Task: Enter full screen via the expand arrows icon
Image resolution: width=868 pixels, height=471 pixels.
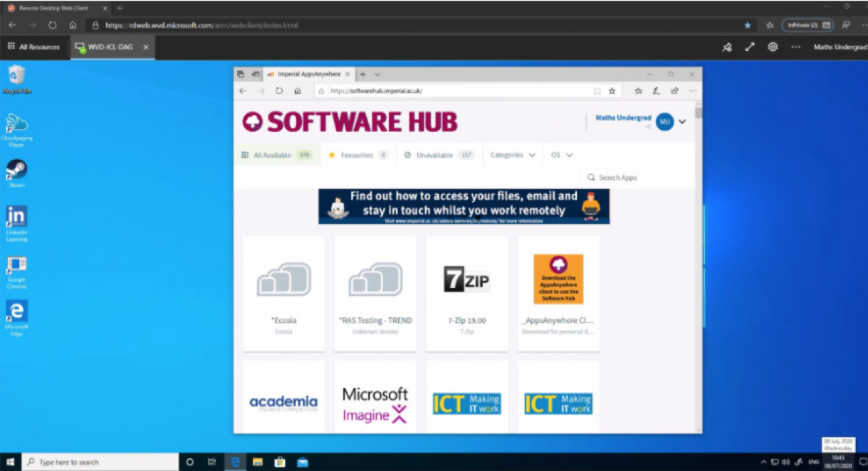Action: pos(750,47)
